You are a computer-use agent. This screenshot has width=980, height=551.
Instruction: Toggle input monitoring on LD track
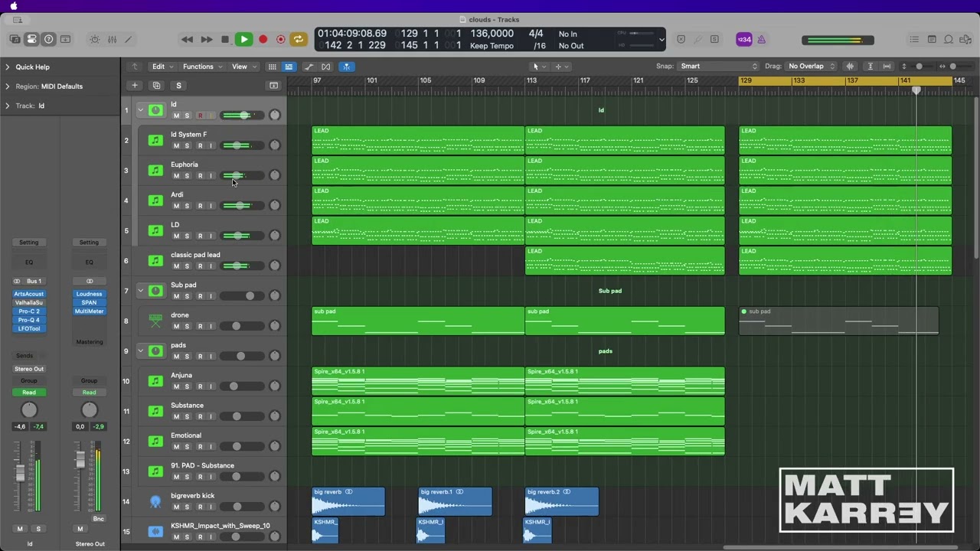pos(211,236)
